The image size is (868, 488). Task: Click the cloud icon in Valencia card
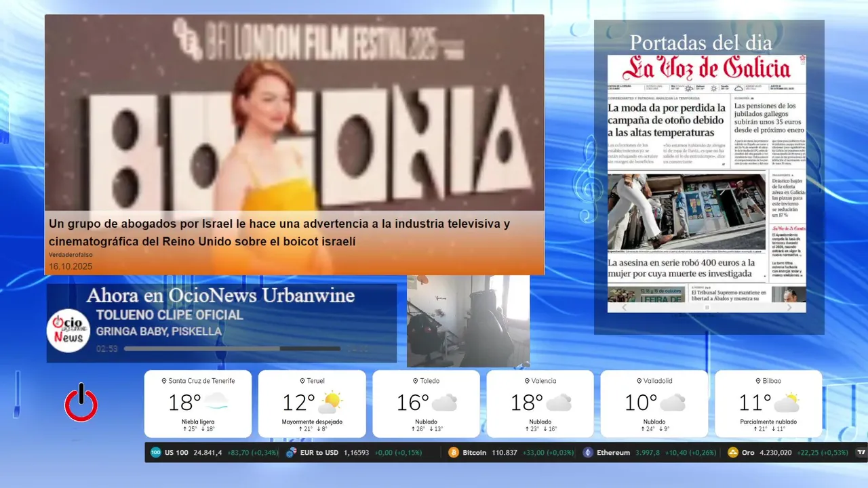pos(559,403)
